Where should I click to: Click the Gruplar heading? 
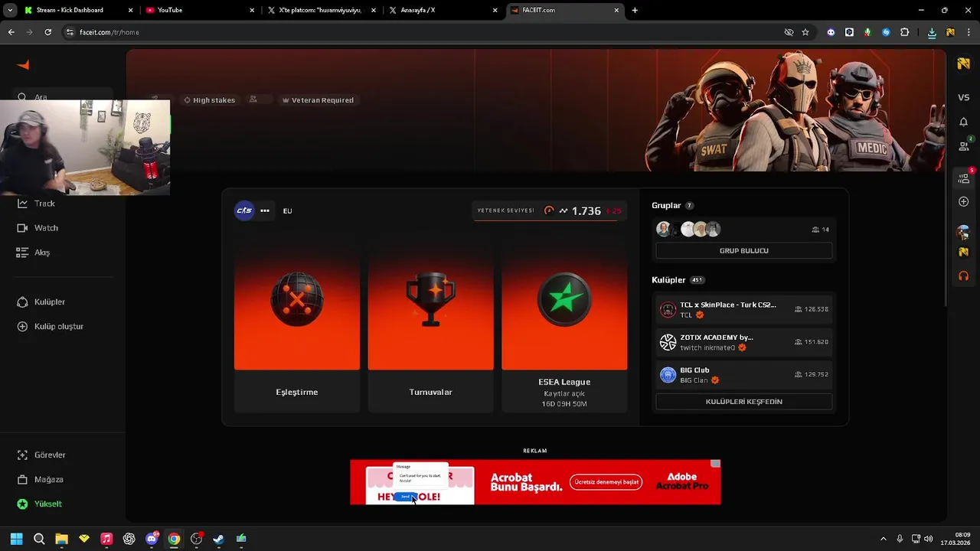(x=666, y=205)
